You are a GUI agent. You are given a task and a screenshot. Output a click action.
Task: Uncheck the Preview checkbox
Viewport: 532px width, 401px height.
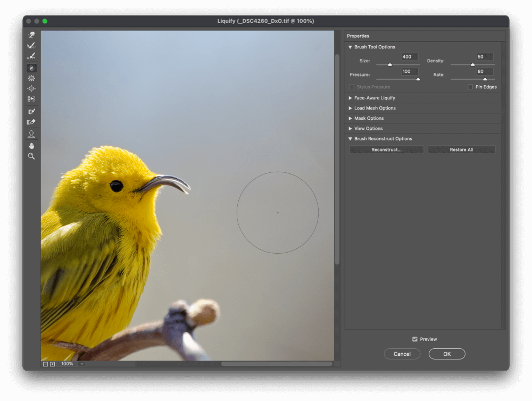(x=415, y=339)
